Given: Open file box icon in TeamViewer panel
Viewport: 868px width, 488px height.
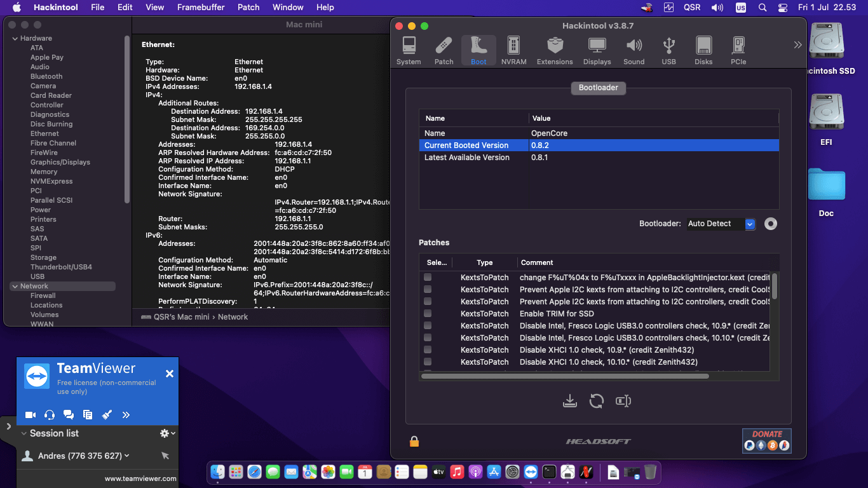Looking at the screenshot, I should (x=88, y=415).
